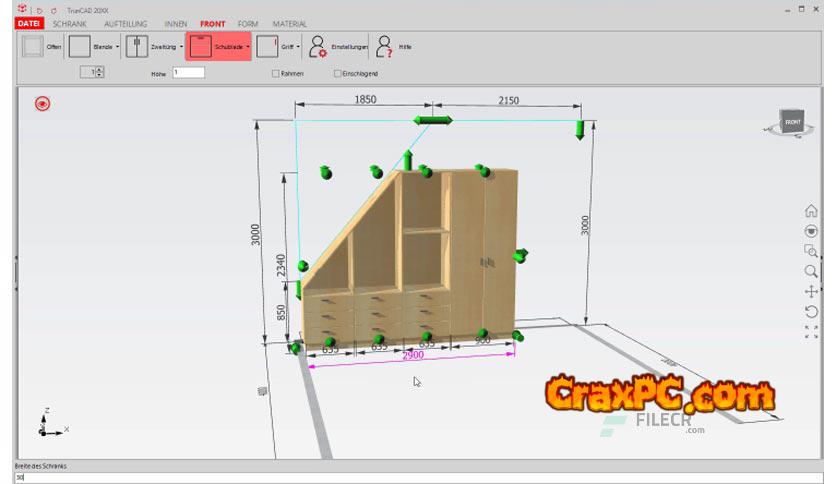Click the fit-to-screen expand icon
This screenshot has height=484, width=836.
point(811,332)
